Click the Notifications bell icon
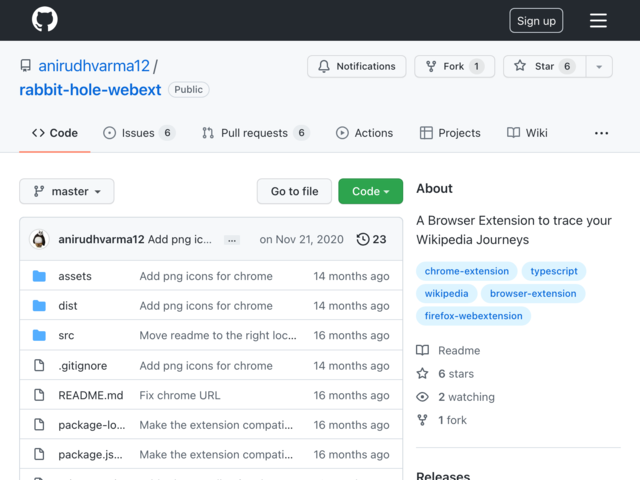Screen dimensions: 640x480 324,66
